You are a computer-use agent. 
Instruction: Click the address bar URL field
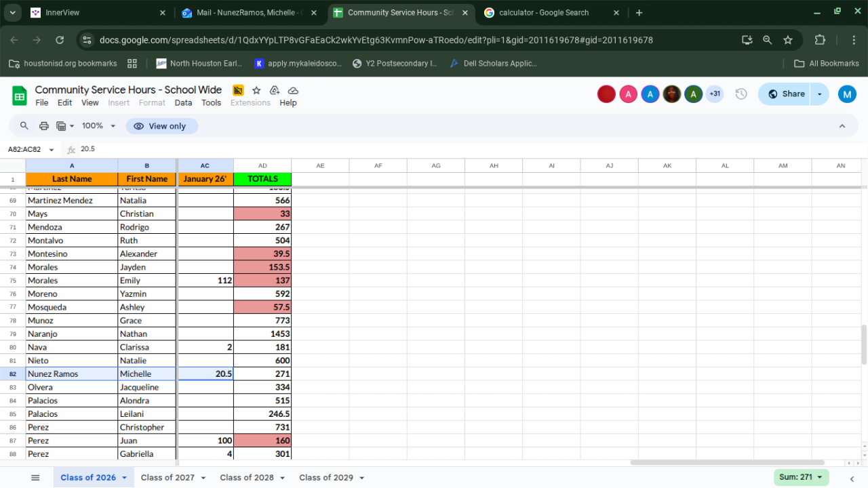(376, 40)
